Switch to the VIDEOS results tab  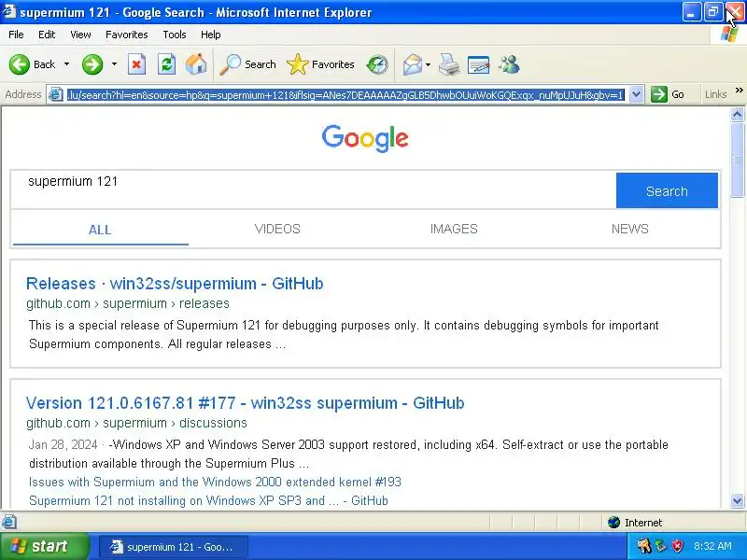tap(277, 229)
